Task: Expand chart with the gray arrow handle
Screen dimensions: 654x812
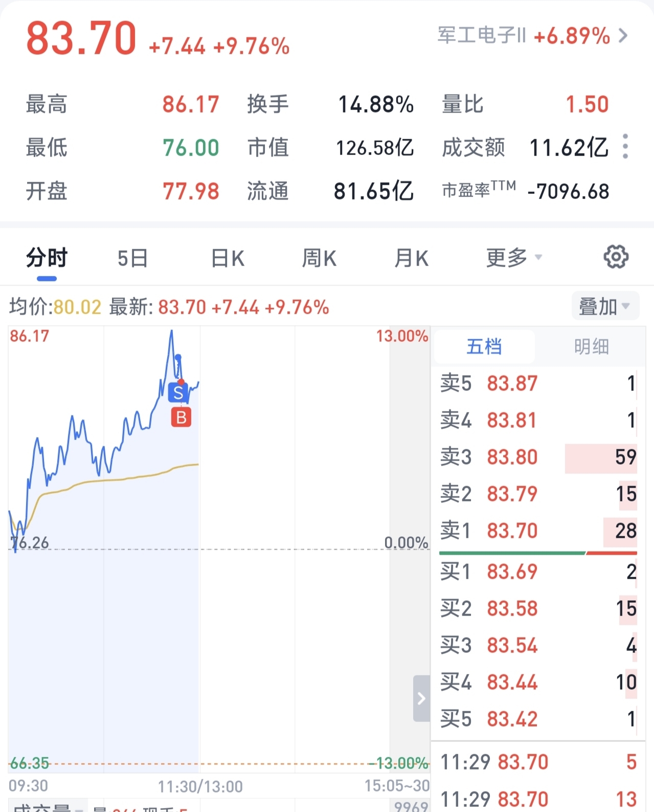Action: pyautogui.click(x=421, y=698)
